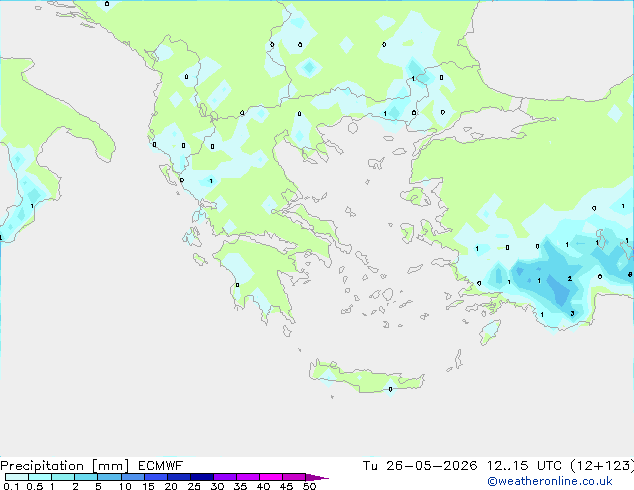The width and height of the screenshot is (634, 490).
Task: Click the legend label '35'
Action: pyautogui.click(x=240, y=486)
